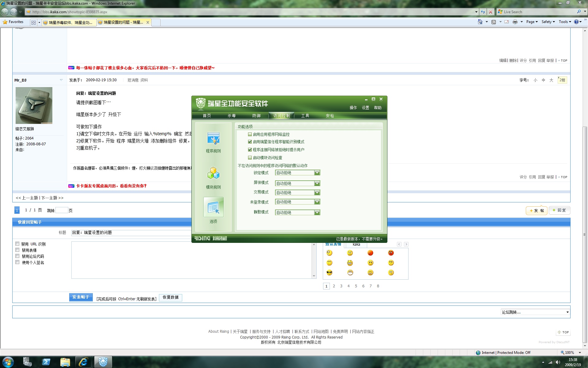This screenshot has height=368, width=588.
Task: Switch to the 杀毒 tab
Action: [x=232, y=116]
